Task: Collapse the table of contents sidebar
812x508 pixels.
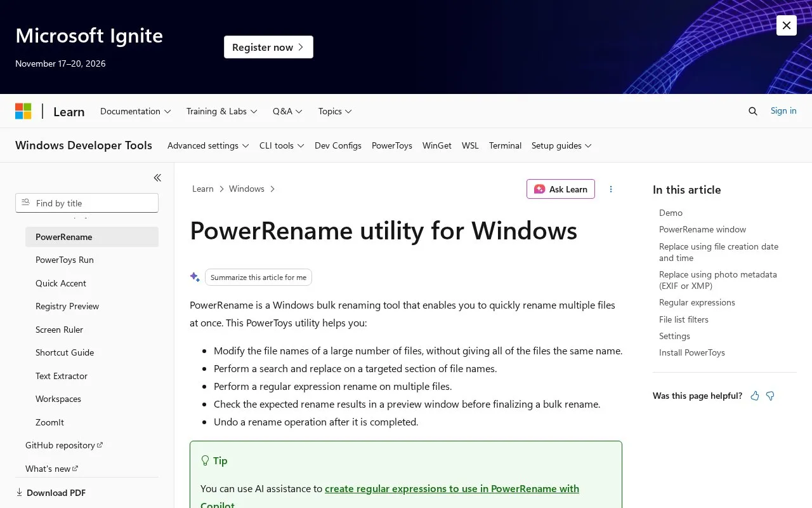Action: tap(157, 178)
